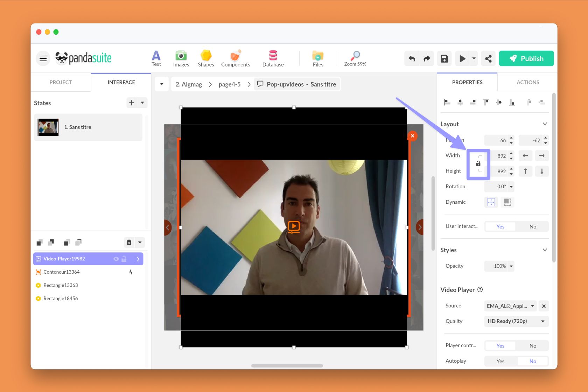Image resolution: width=588 pixels, height=392 pixels.
Task: Open the Images tool
Action: pyautogui.click(x=181, y=58)
